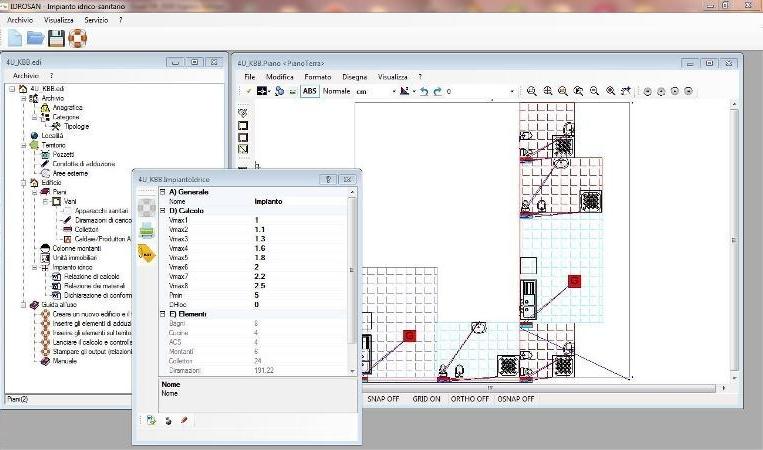The height and width of the screenshot is (450, 763).
Task: Toggle GRID ON in the status bar
Action: 427,398
